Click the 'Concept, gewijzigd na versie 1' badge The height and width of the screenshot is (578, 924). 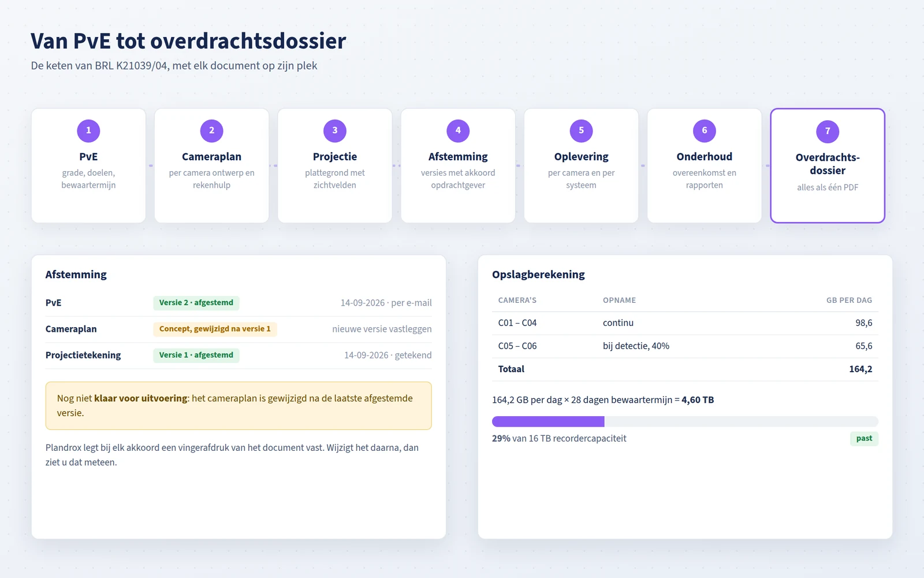pyautogui.click(x=215, y=329)
